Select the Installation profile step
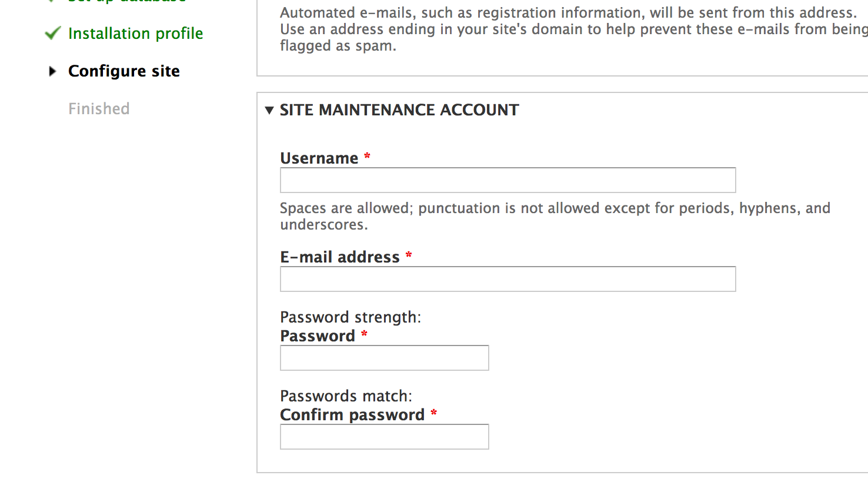This screenshot has height=485, width=868. click(135, 34)
